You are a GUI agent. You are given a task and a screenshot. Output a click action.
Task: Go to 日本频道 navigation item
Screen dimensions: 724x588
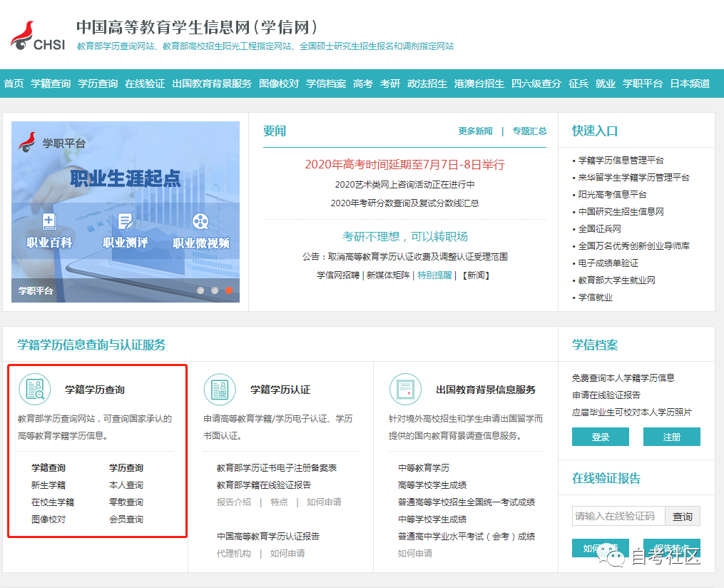690,83
